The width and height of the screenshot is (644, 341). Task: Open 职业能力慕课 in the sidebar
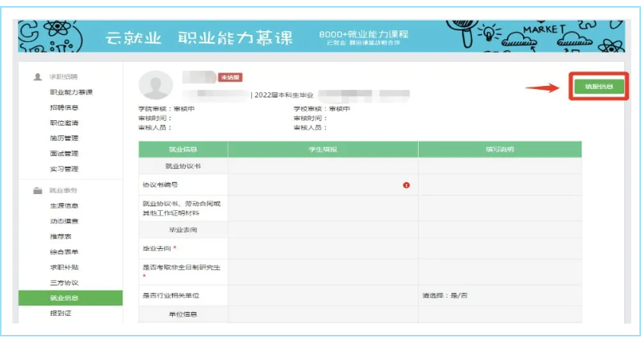click(71, 92)
